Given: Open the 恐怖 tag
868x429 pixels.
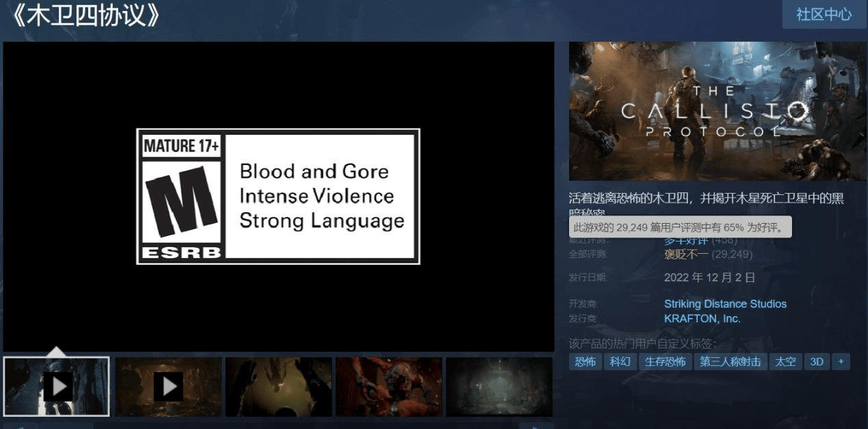Looking at the screenshot, I should pos(586,362).
